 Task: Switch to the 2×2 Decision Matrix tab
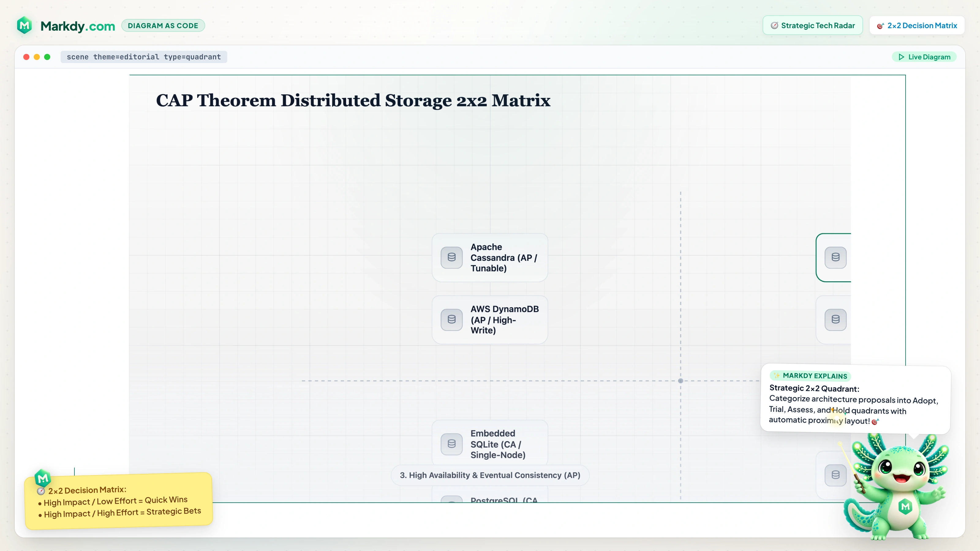[x=917, y=25]
